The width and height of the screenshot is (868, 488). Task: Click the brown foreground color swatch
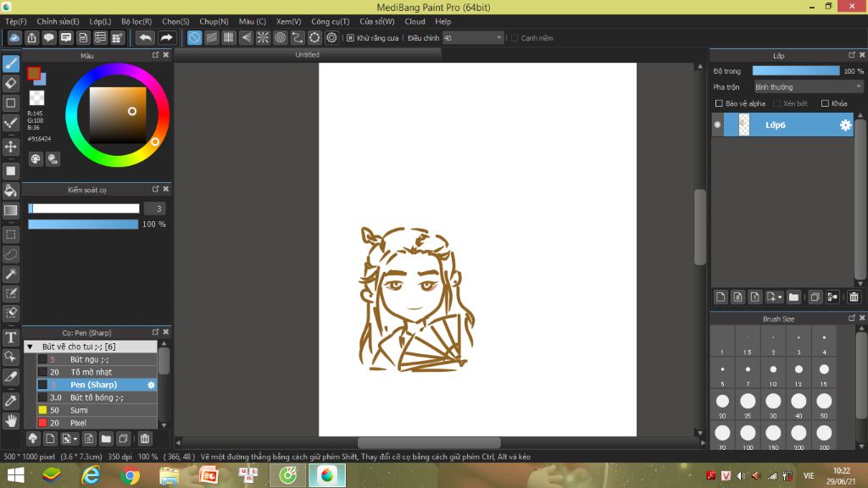[x=34, y=73]
